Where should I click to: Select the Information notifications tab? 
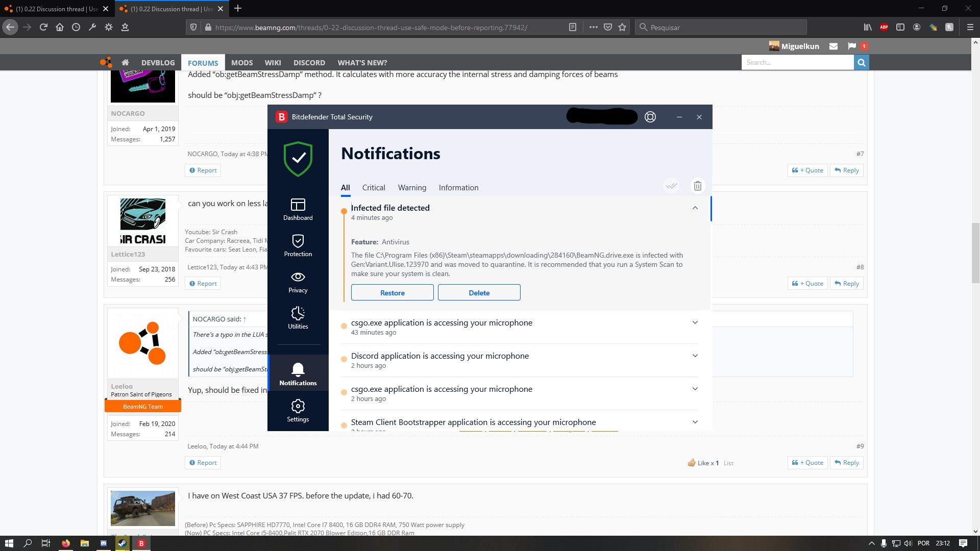[458, 188]
